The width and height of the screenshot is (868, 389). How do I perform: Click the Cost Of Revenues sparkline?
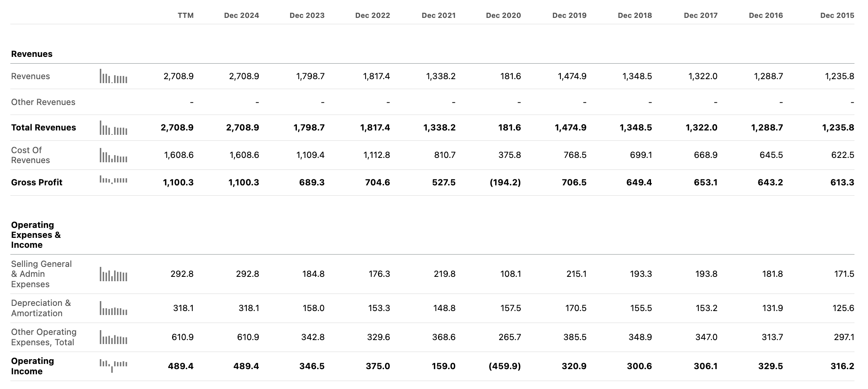(113, 155)
